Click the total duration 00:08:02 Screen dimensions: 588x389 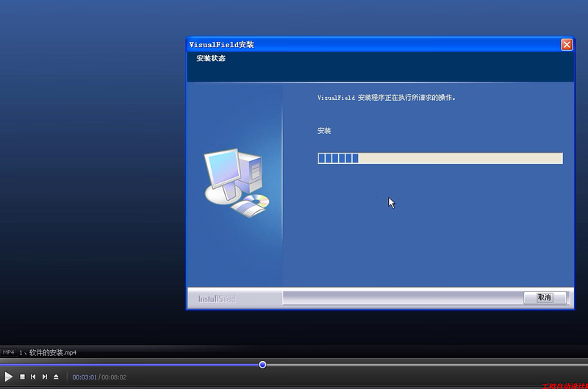(x=114, y=377)
